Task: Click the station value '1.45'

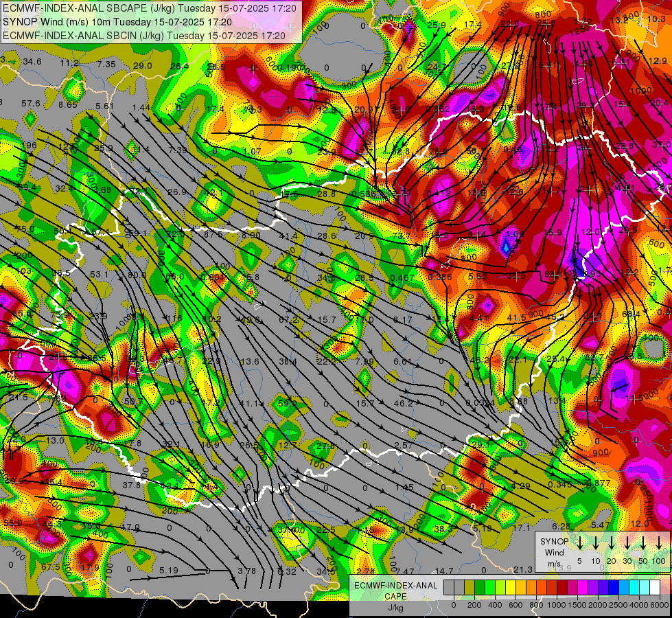Action: 404,488
